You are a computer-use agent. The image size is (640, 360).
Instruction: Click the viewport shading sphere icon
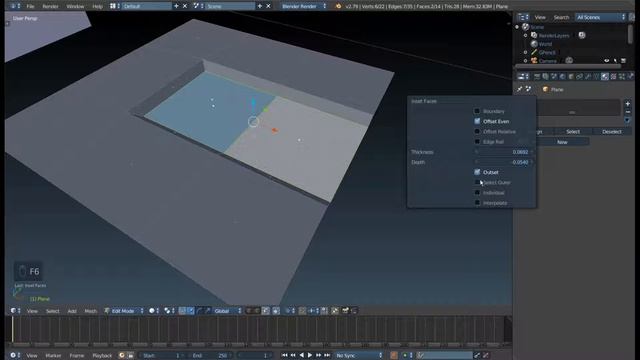[152, 311]
